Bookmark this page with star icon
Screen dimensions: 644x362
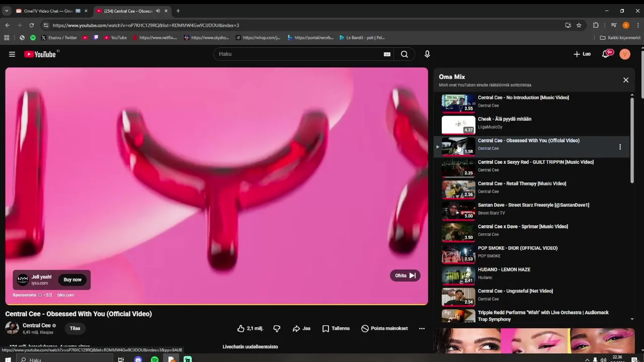click(x=579, y=25)
